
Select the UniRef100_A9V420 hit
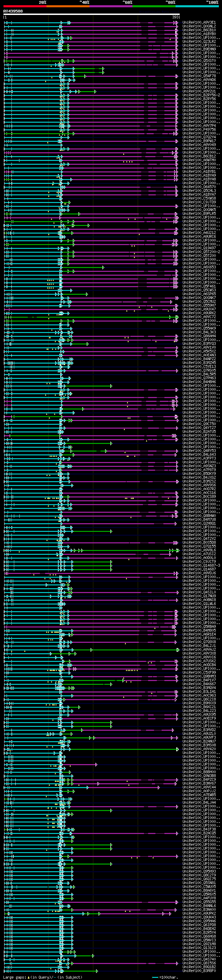coord(199,749)
